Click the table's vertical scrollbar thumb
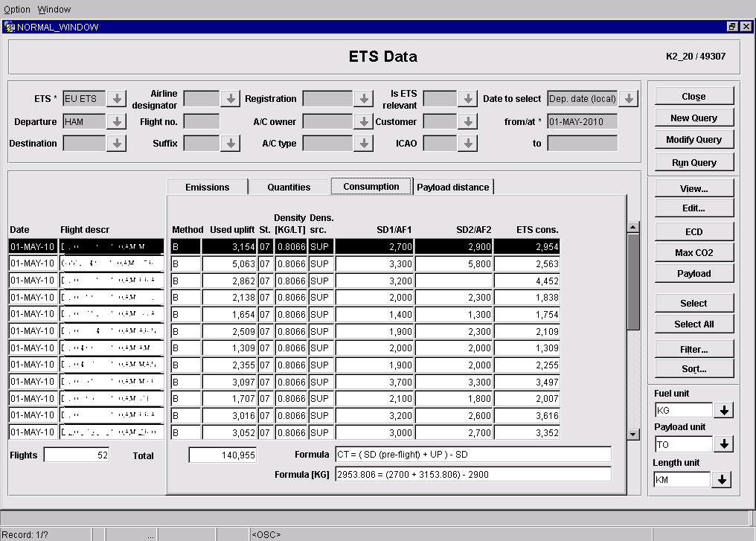756x541 pixels. click(633, 281)
